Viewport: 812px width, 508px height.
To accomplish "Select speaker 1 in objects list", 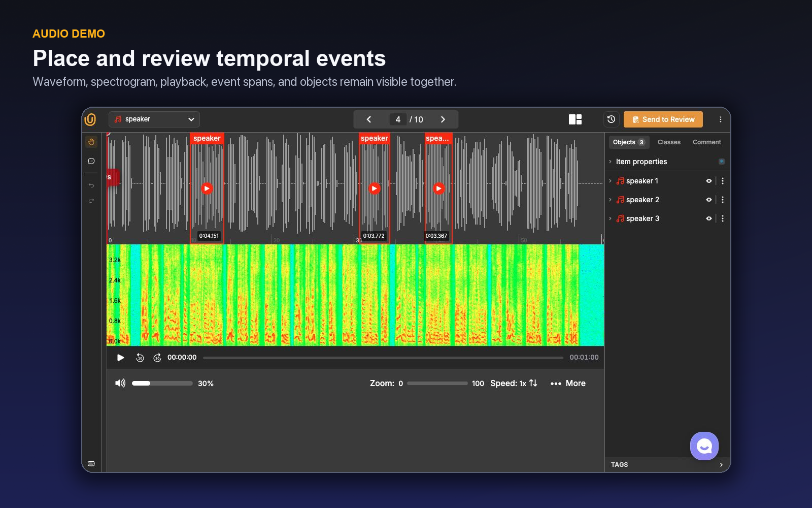I will [x=642, y=181].
